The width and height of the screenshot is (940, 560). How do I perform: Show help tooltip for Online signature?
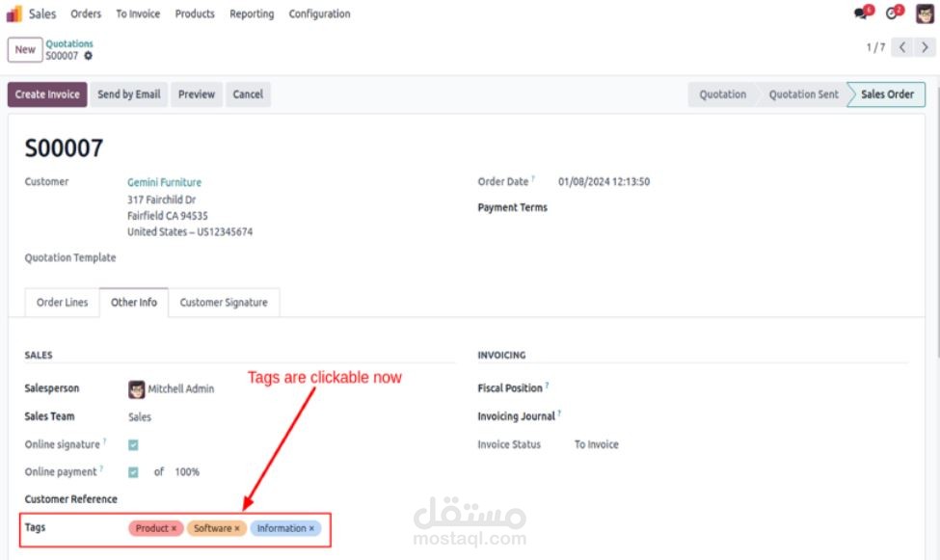point(104,441)
